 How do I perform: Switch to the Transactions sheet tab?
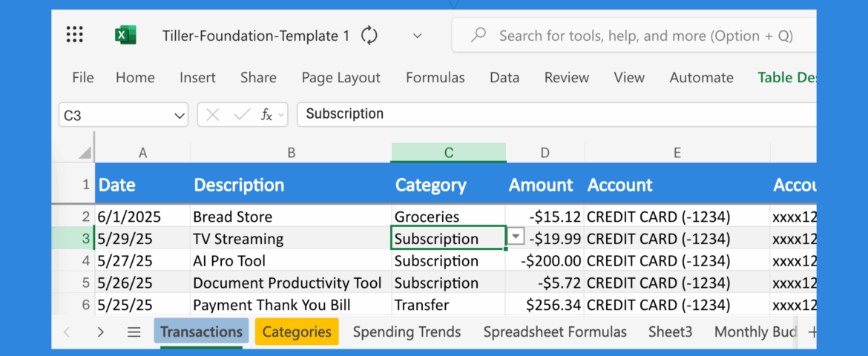pyautogui.click(x=202, y=332)
